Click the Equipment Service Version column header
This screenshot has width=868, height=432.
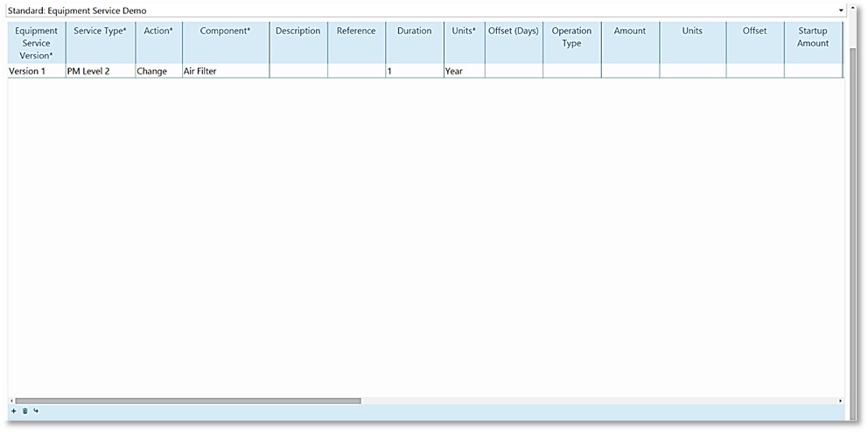click(37, 43)
